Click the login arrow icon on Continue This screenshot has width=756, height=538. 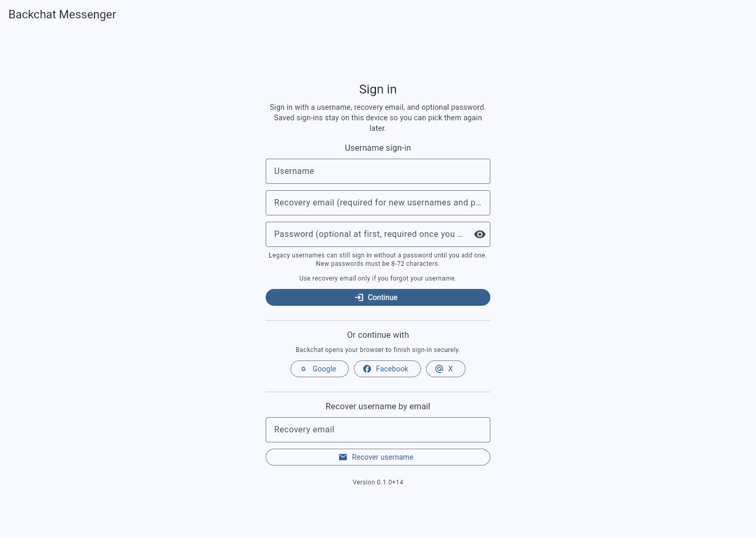[359, 297]
